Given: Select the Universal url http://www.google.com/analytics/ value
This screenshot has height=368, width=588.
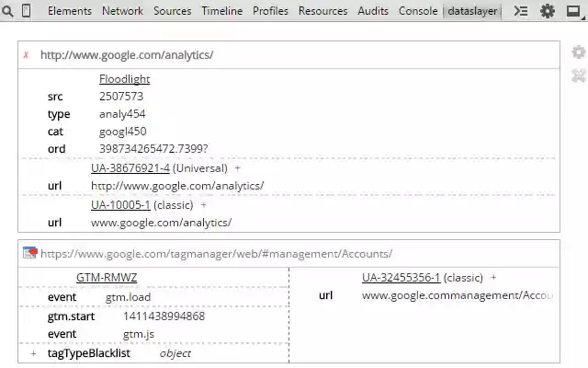Looking at the screenshot, I should click(x=177, y=186).
